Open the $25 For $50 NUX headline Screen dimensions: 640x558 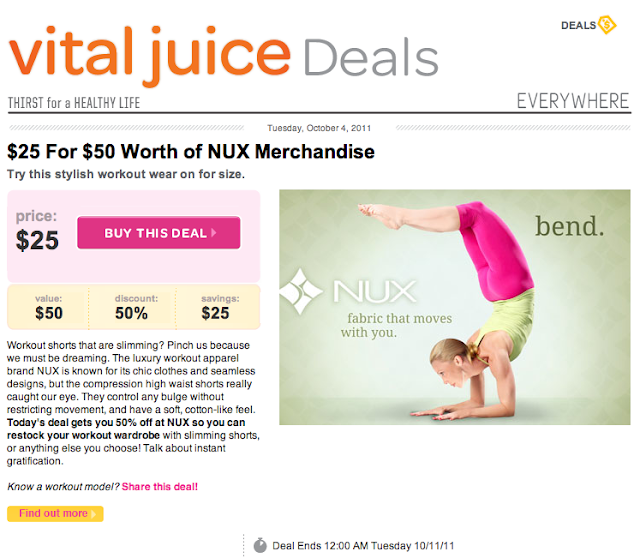191,151
